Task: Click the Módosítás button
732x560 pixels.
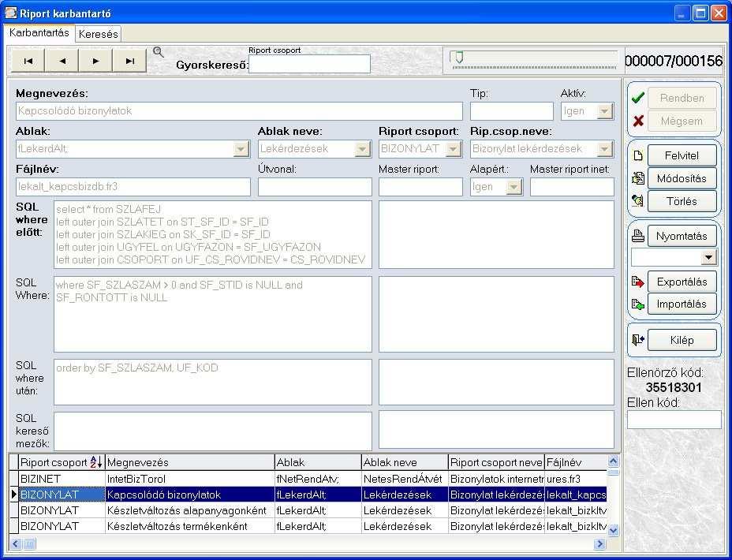Action: tap(682, 178)
